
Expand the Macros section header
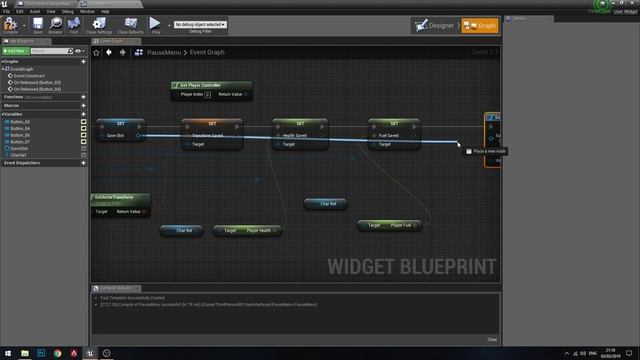point(11,106)
